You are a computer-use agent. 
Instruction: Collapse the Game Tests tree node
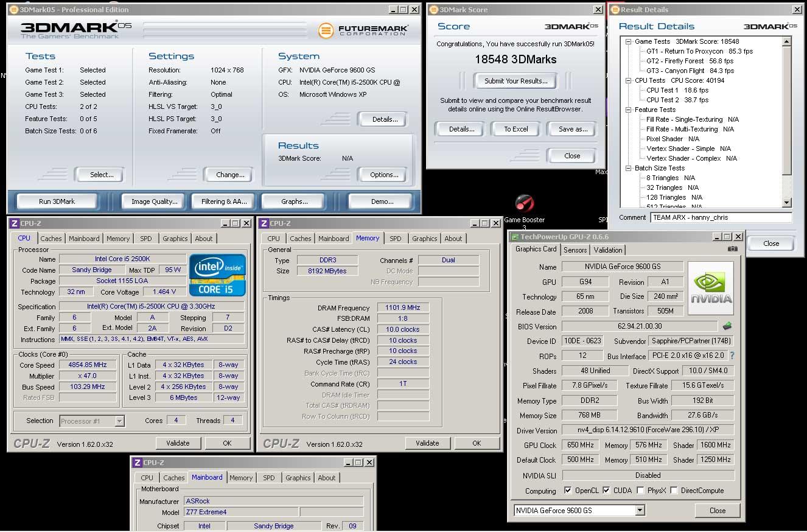(629, 41)
